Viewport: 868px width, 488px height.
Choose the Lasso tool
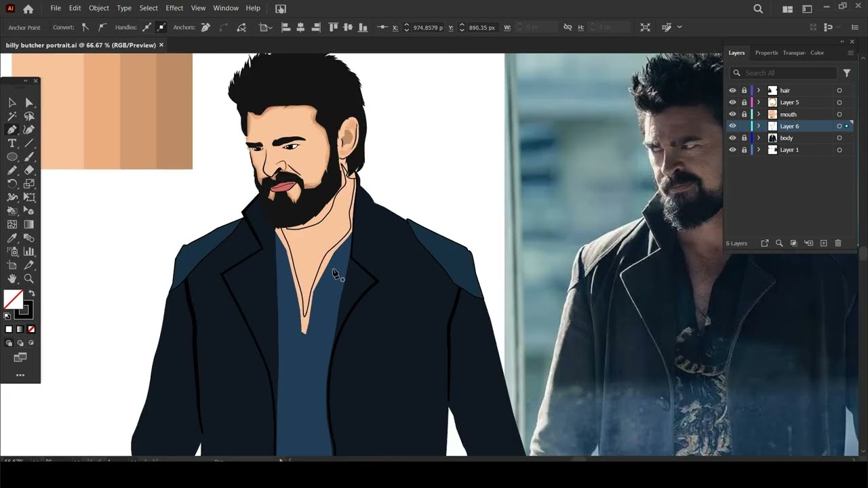click(x=29, y=116)
